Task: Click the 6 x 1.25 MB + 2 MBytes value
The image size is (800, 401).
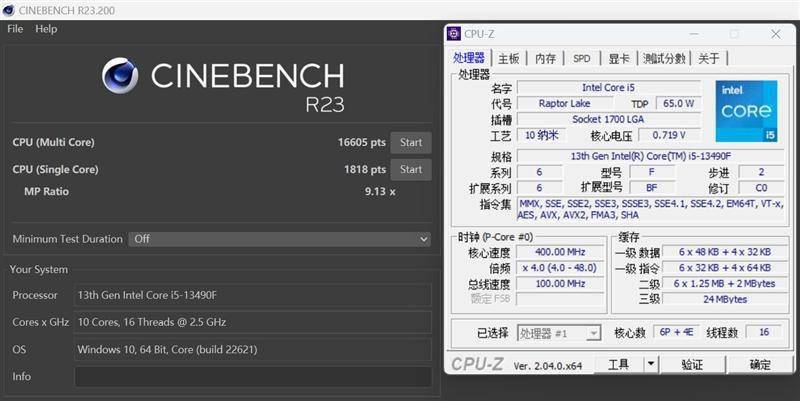Action: coord(725,284)
